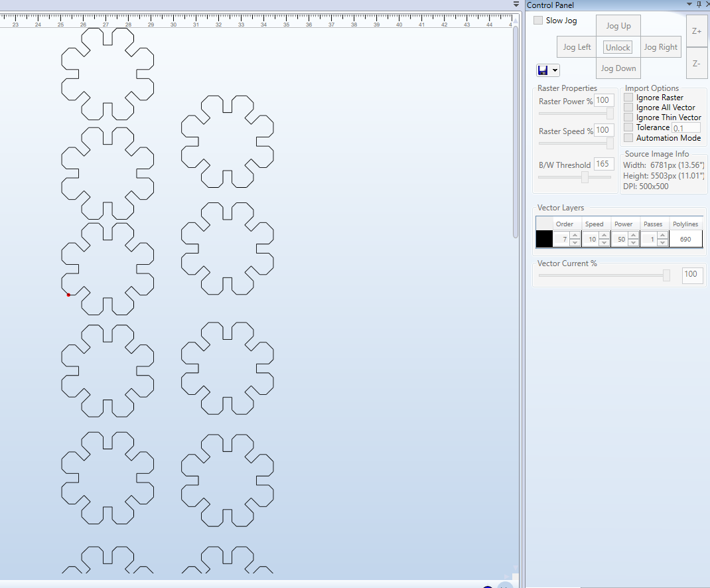Image resolution: width=710 pixels, height=588 pixels.
Task: Decrease the layer Passes with down arrow
Action: coord(662,242)
